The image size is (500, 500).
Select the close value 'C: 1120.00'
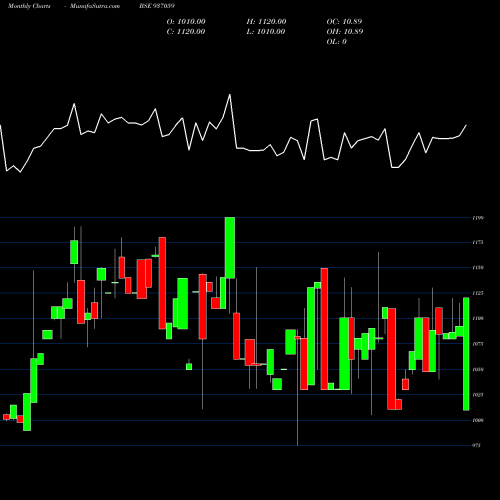[x=186, y=32]
